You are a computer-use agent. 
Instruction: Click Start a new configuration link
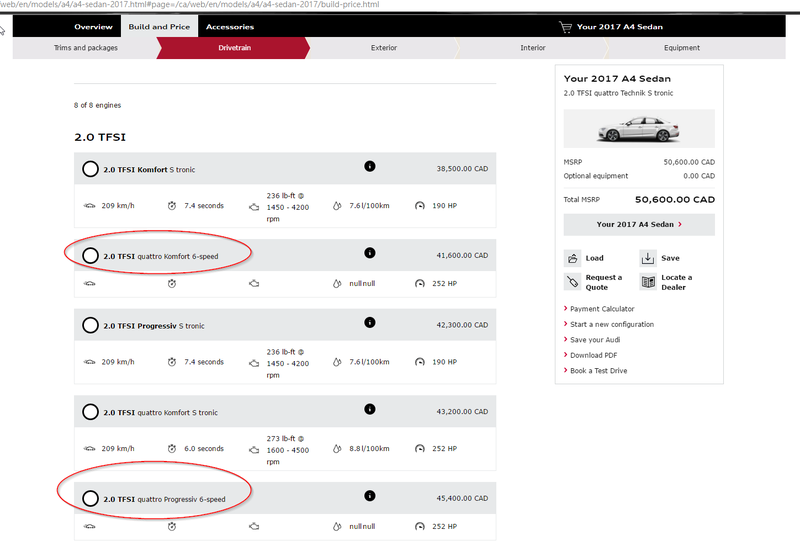612,324
